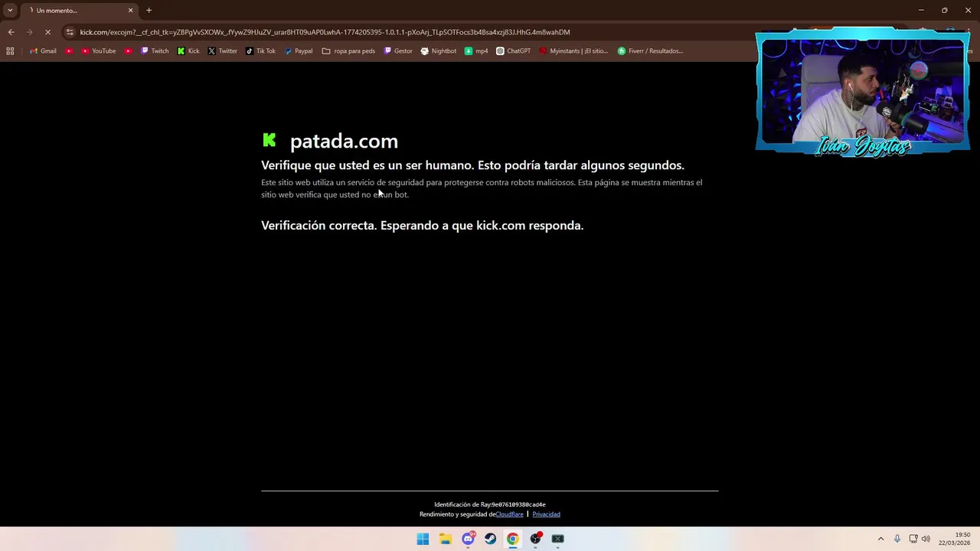Viewport: 980px width, 551px height.
Task: Click the microphone tray icon
Action: pyautogui.click(x=897, y=539)
